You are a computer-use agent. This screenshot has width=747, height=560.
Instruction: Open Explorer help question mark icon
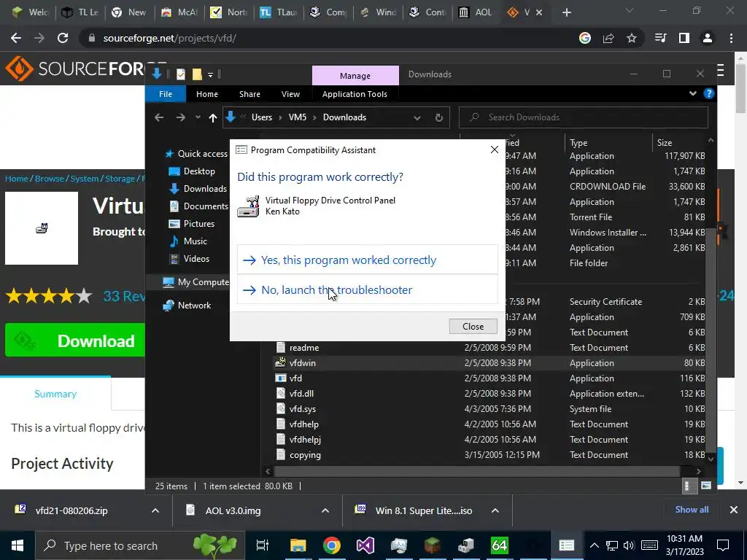coord(708,93)
